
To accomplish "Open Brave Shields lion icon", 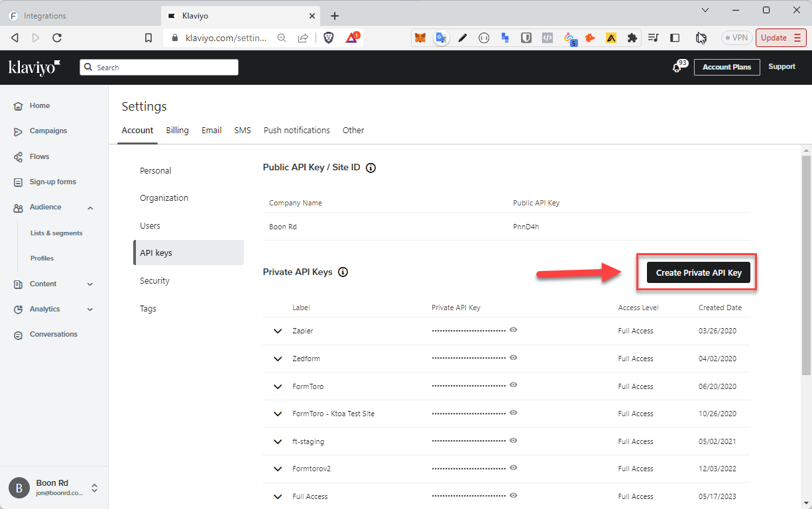I will [329, 38].
